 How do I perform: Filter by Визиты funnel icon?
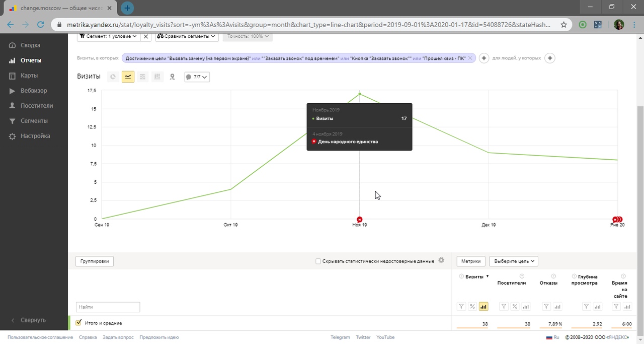click(461, 306)
